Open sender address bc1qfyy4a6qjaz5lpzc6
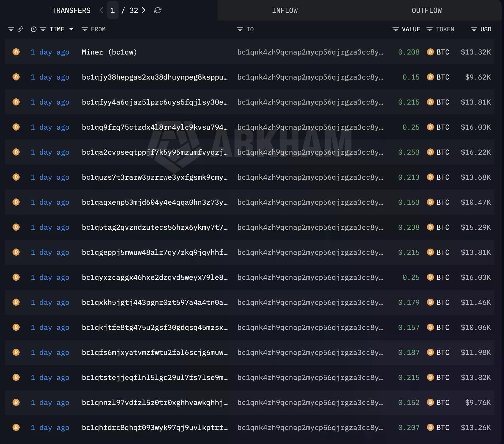The image size is (504, 444). pyautogui.click(x=155, y=102)
